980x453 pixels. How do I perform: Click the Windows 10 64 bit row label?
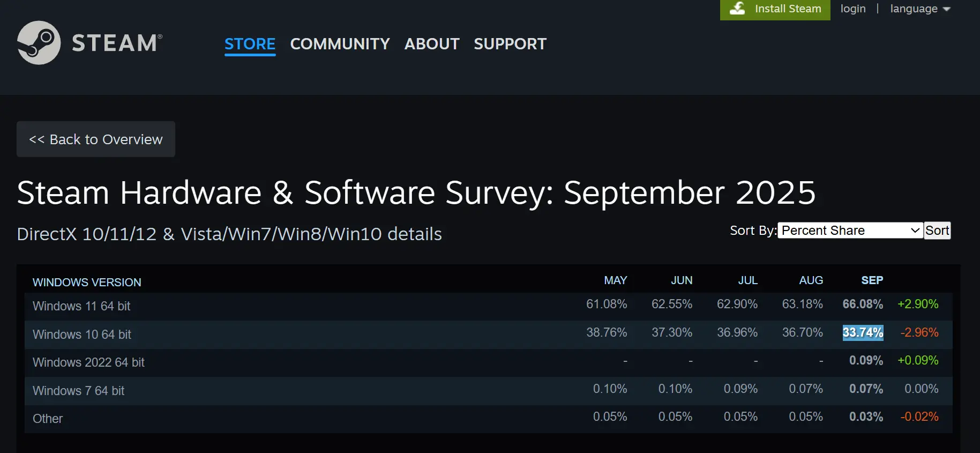click(x=82, y=335)
